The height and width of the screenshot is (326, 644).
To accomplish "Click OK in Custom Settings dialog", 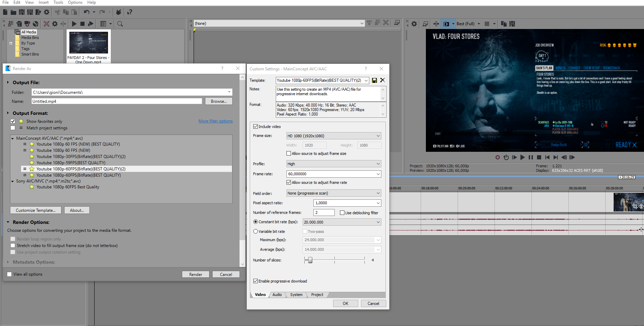I will click(x=345, y=303).
